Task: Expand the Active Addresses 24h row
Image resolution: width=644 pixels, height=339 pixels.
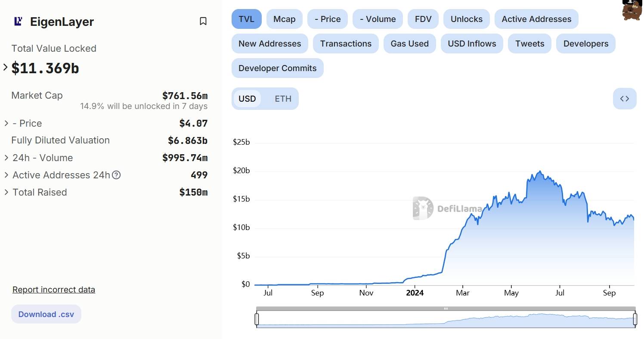Action: click(x=6, y=175)
